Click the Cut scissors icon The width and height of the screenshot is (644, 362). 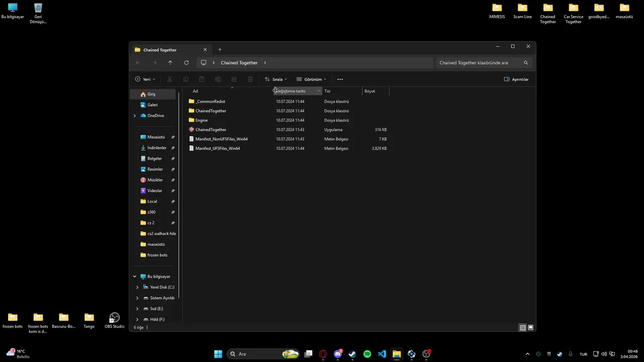tap(170, 79)
